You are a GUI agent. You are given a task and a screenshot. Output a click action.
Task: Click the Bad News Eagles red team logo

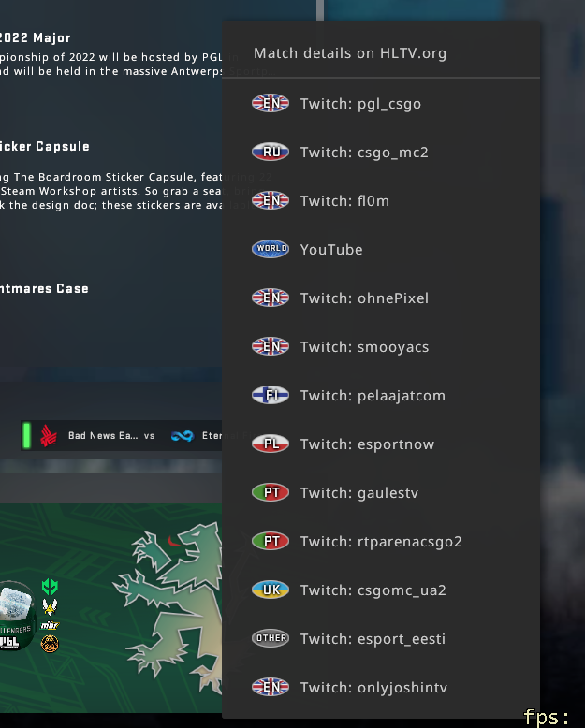pos(48,435)
